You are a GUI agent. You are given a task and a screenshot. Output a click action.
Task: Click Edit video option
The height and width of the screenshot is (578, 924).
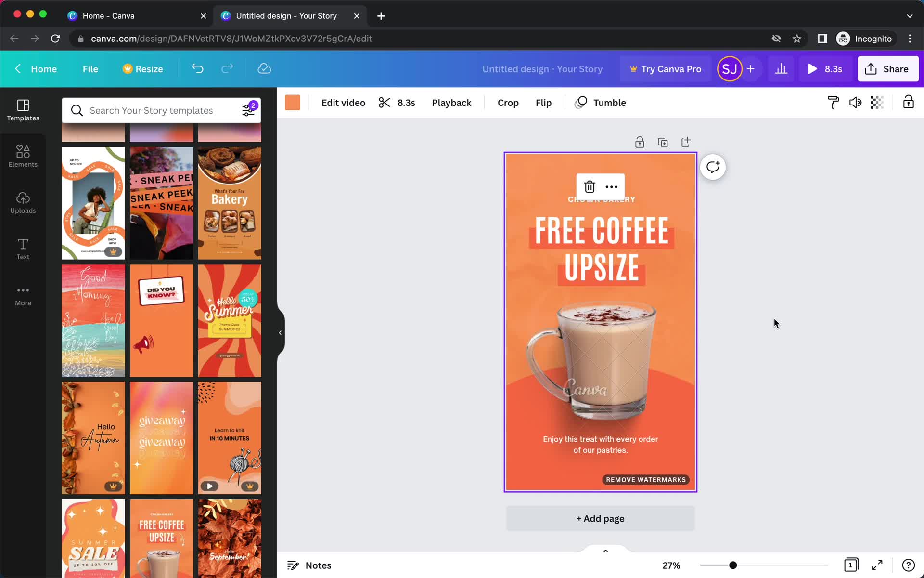pos(343,103)
